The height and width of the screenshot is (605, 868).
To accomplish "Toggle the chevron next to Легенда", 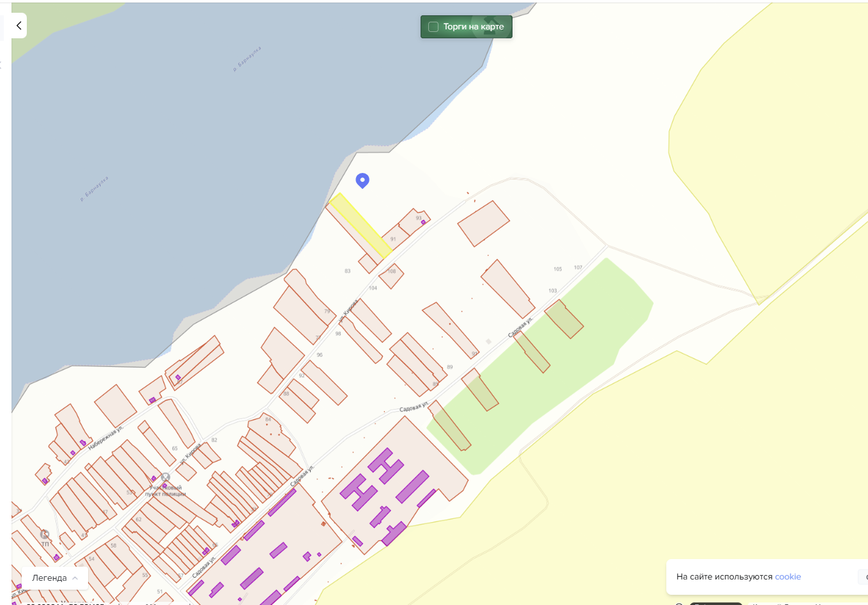I will coord(75,578).
